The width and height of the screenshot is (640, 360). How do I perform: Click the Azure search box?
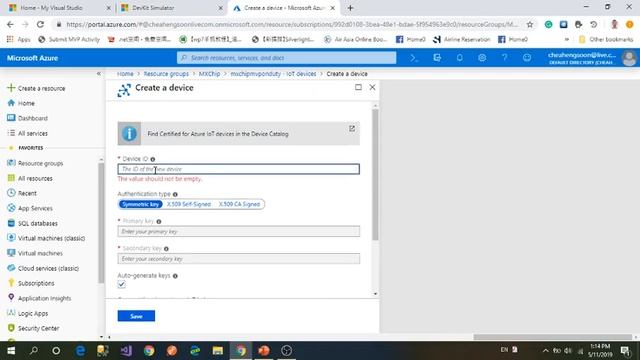click(x=287, y=58)
